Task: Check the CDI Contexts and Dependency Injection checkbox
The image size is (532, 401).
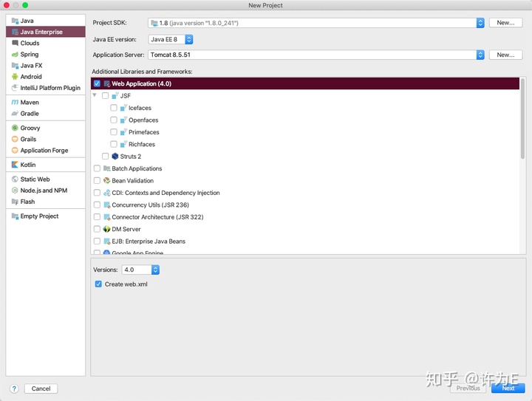Action: 97,193
